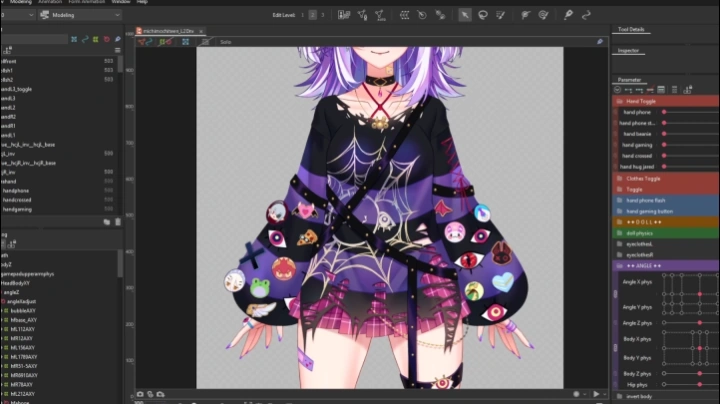Viewport: 720px width, 404px height.
Task: Click the camera snapshot icon below canvas
Action: tap(140, 394)
